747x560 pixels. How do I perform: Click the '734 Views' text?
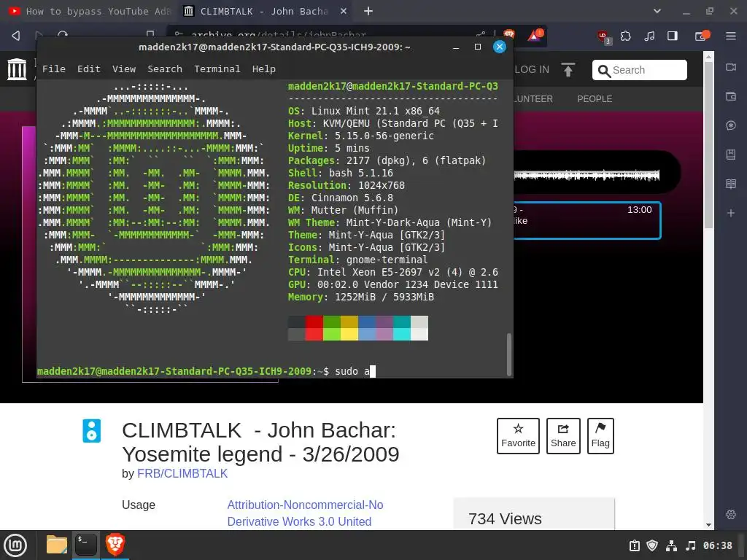pos(505,518)
